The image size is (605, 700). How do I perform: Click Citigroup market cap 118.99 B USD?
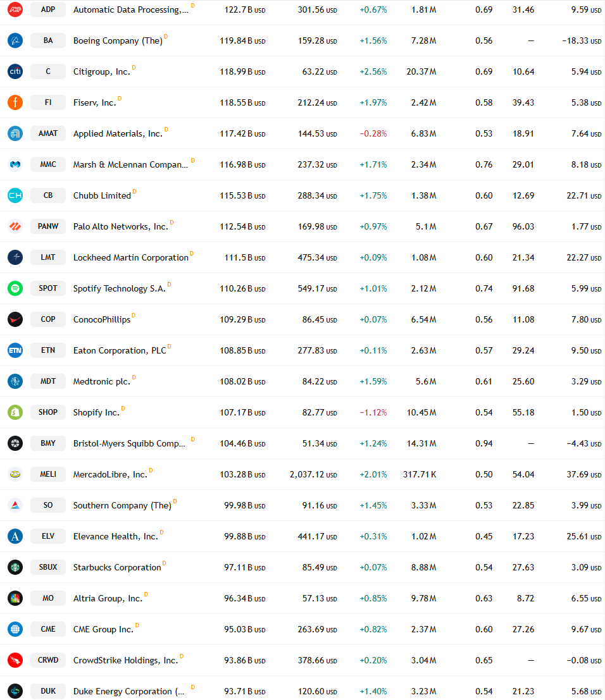click(x=242, y=71)
